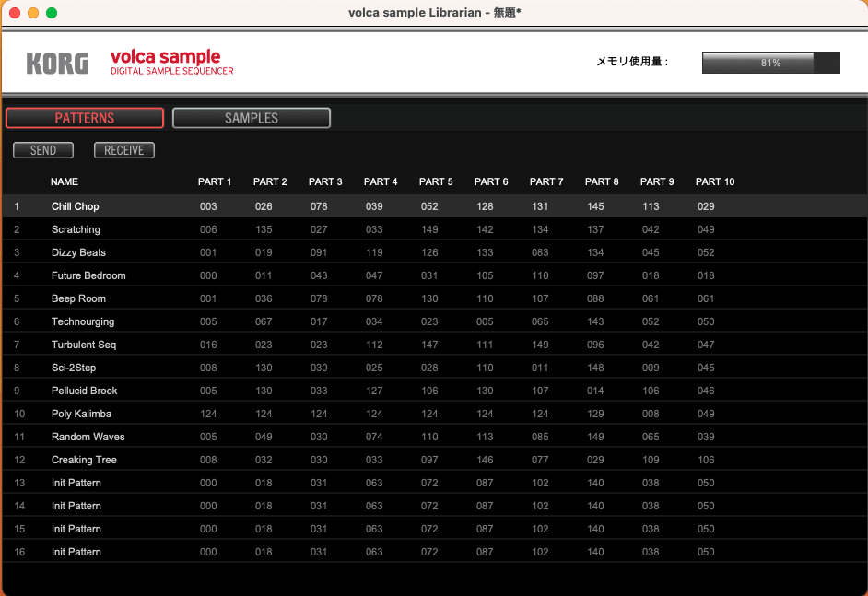Click the PART 10 column header

pos(715,181)
